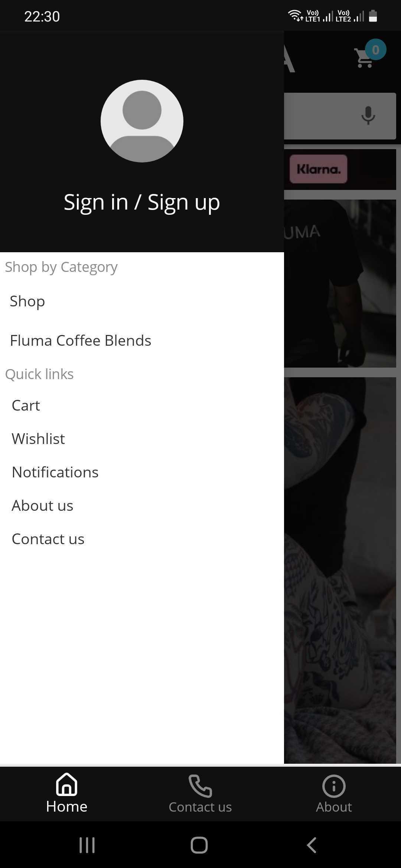Tap the Android back navigation arrow

click(312, 845)
